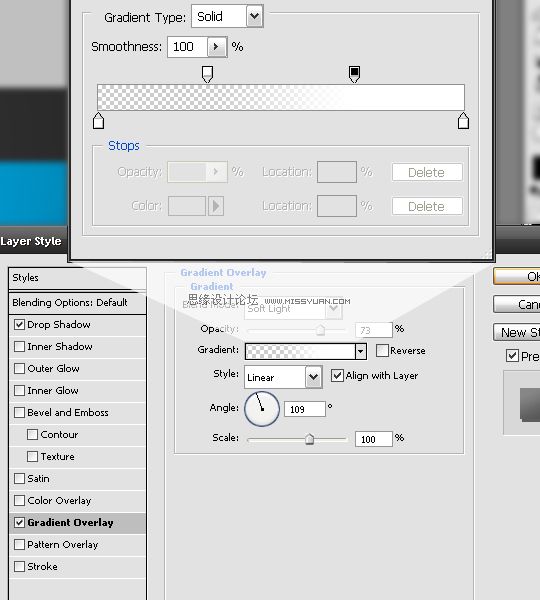
Task: Enable the Outer Glow checkbox
Action: pyautogui.click(x=19, y=368)
